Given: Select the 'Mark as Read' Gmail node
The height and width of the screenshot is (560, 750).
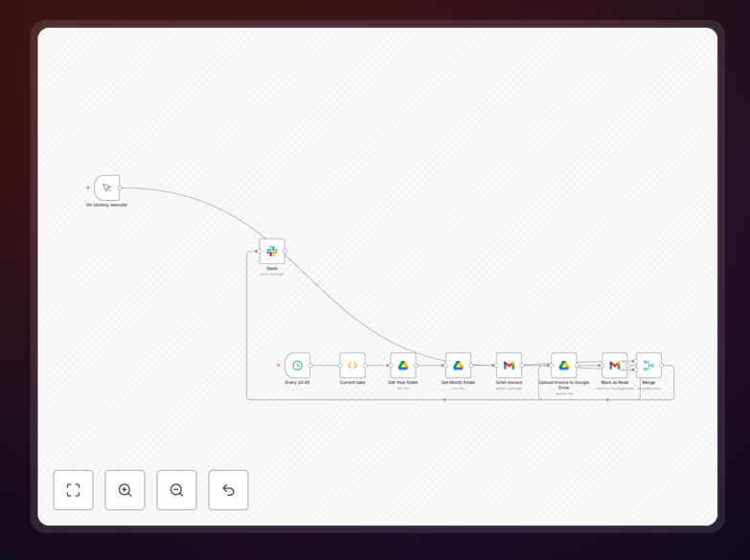Looking at the screenshot, I should point(615,366).
